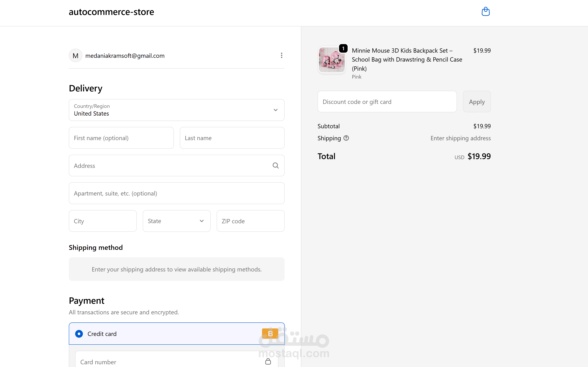Screen dimensions: 588x367
Task: Click the address search magnifier icon
Action: [x=276, y=165]
